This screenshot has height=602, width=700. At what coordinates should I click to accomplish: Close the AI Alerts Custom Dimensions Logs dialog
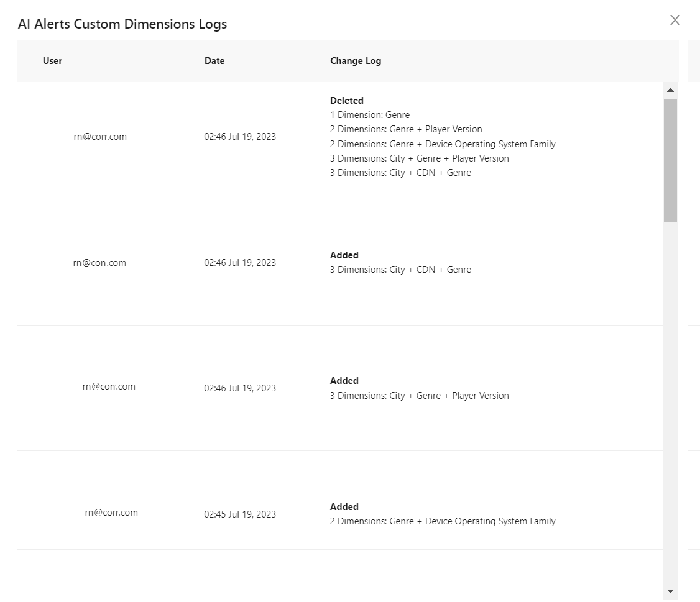pos(675,20)
